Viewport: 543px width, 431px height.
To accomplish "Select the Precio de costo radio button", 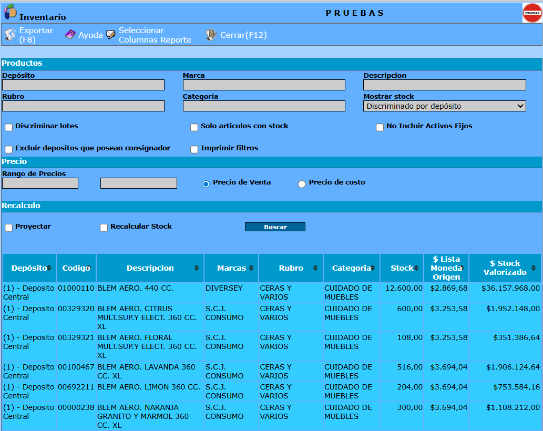I will point(302,184).
